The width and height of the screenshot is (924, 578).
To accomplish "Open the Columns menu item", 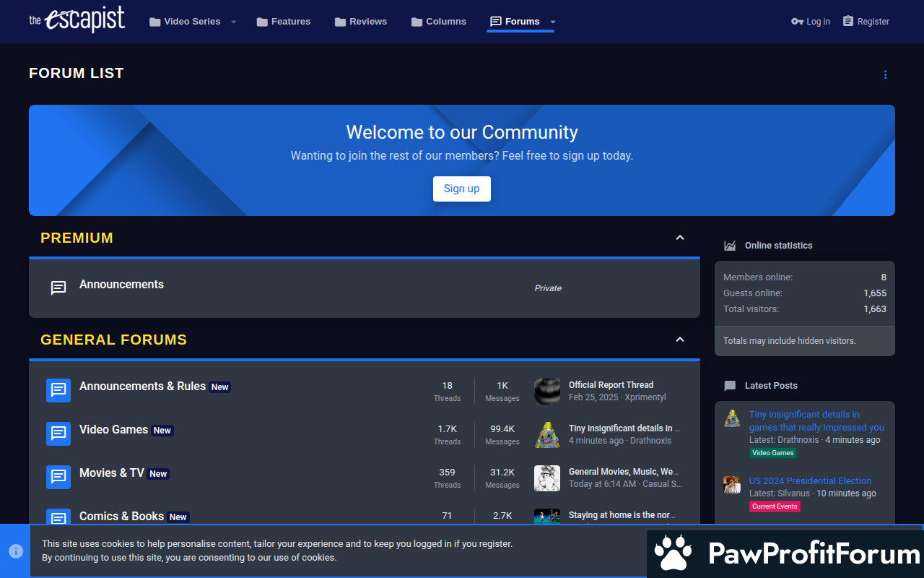I will point(439,22).
